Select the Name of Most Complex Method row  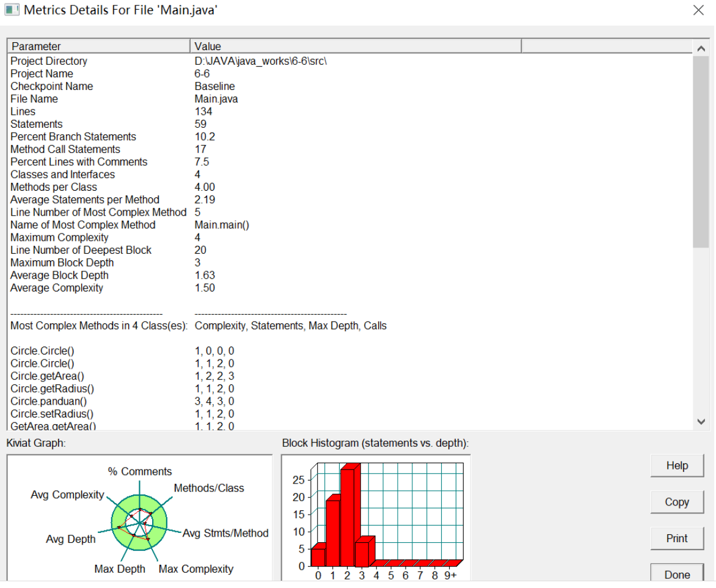pyautogui.click(x=350, y=225)
